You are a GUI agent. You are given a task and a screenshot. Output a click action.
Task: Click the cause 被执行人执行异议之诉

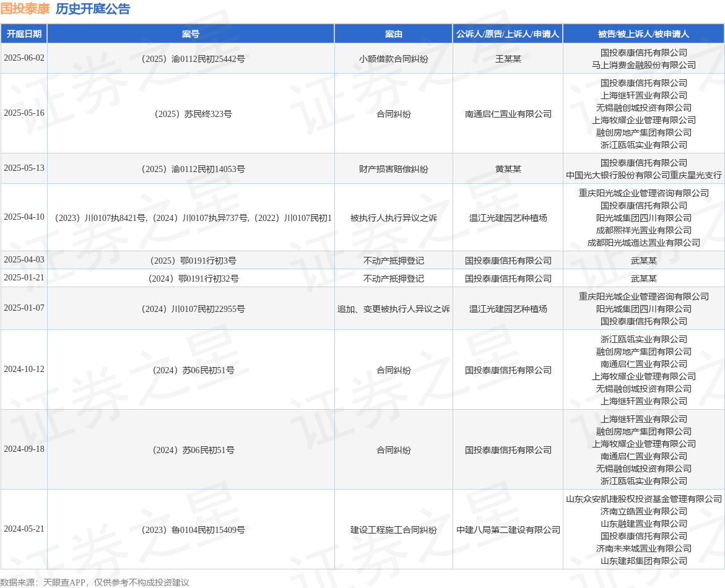394,218
